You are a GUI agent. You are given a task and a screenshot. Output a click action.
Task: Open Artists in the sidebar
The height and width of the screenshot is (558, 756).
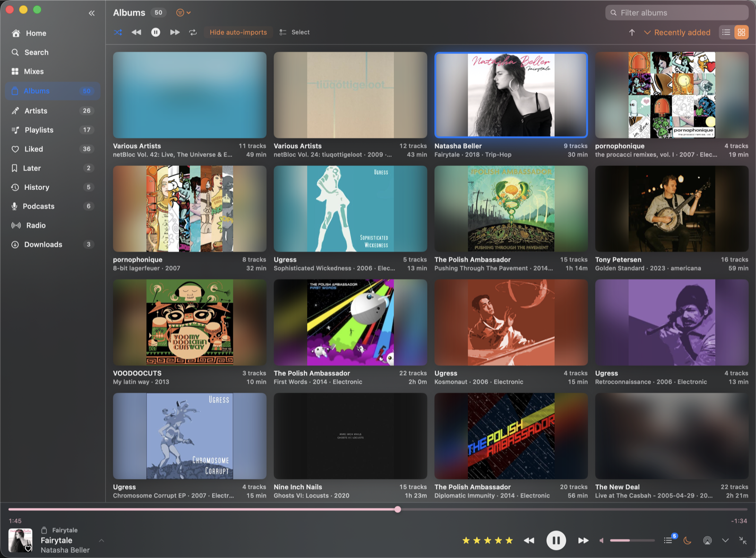click(52, 110)
